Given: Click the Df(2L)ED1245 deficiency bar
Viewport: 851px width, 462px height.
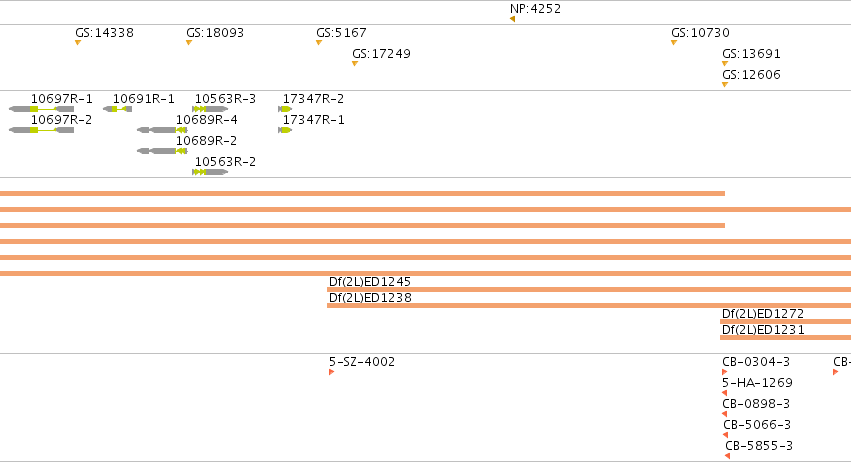Looking at the screenshot, I should (x=589, y=290).
